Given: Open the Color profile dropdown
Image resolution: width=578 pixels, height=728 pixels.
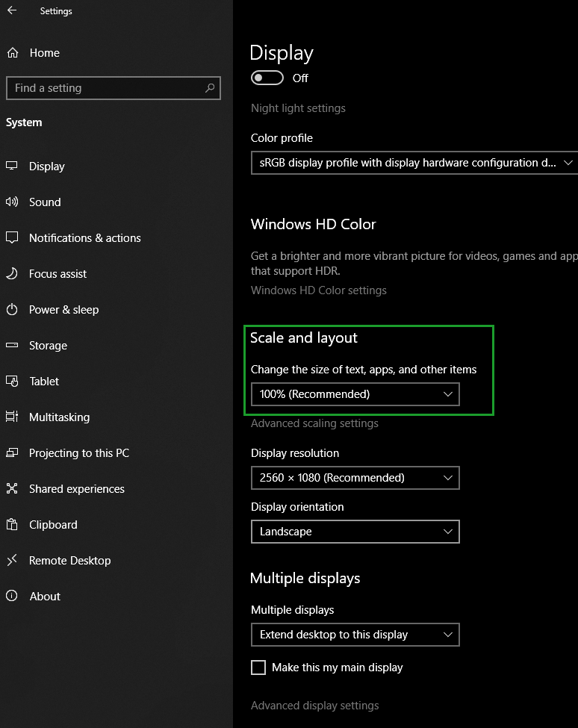Looking at the screenshot, I should coord(414,163).
